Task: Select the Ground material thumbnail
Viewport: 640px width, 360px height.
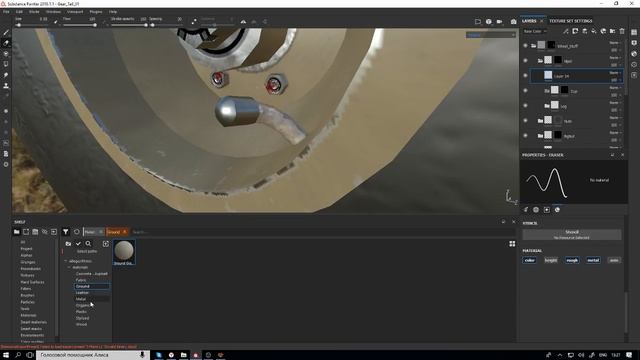Action: pos(124,253)
